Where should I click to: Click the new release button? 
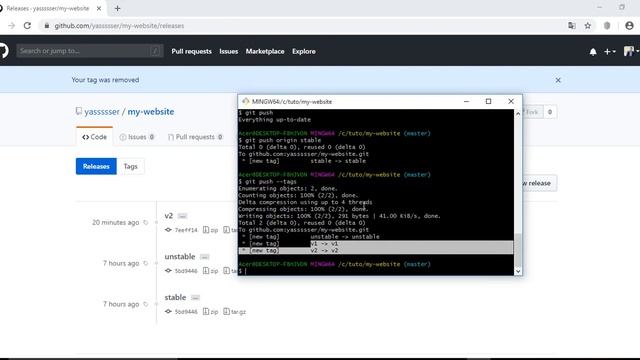[539, 183]
